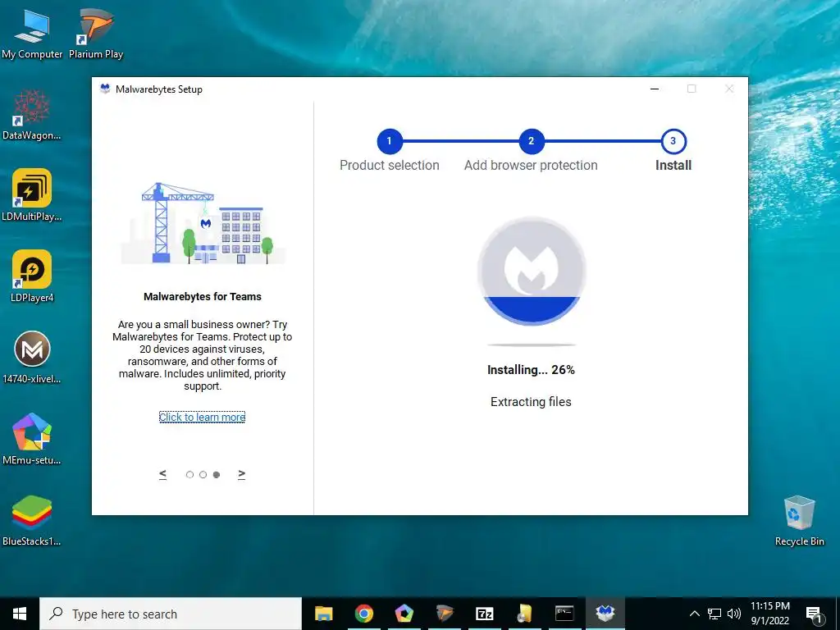Open Plarium Play taskbar icon

coord(444,614)
